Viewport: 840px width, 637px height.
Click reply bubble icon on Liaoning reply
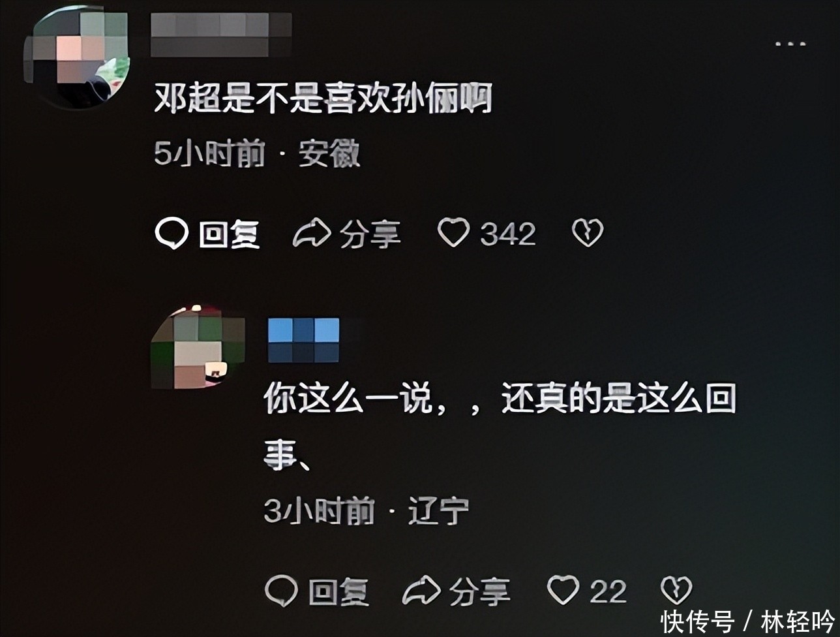pos(282,591)
